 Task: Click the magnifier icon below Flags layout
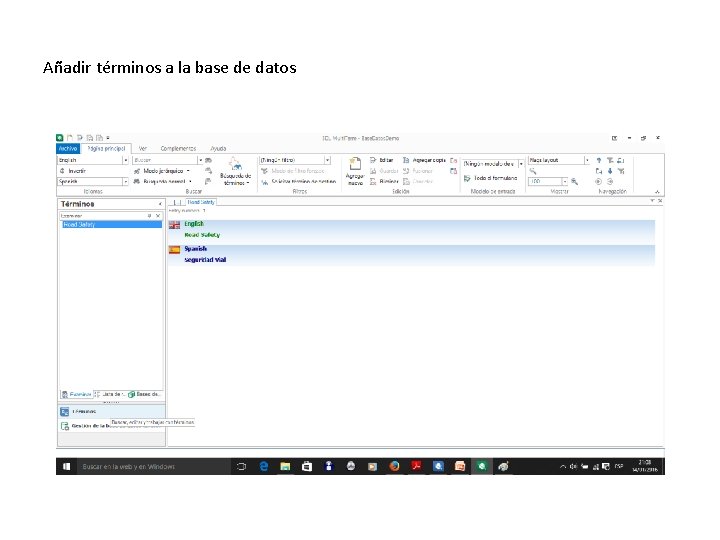tap(533, 171)
